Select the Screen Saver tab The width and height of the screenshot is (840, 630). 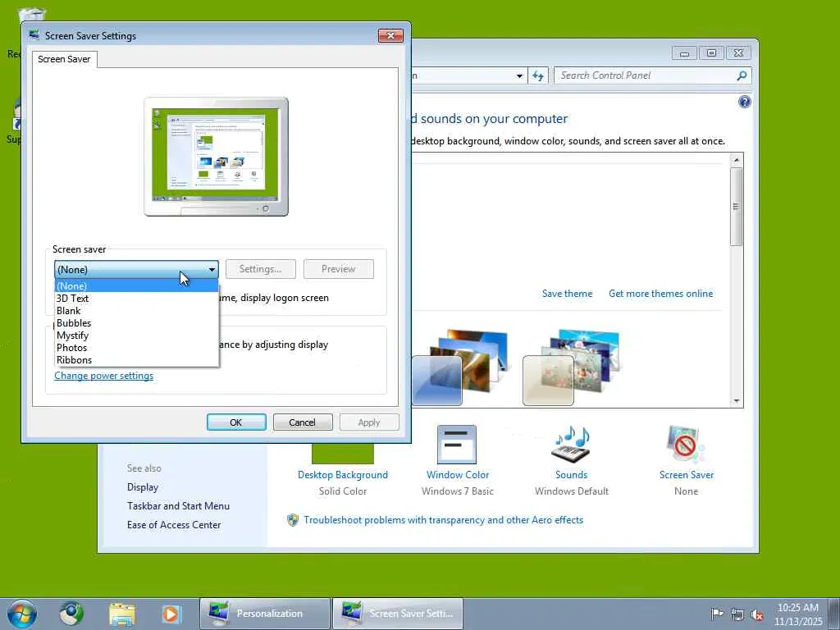tap(64, 59)
